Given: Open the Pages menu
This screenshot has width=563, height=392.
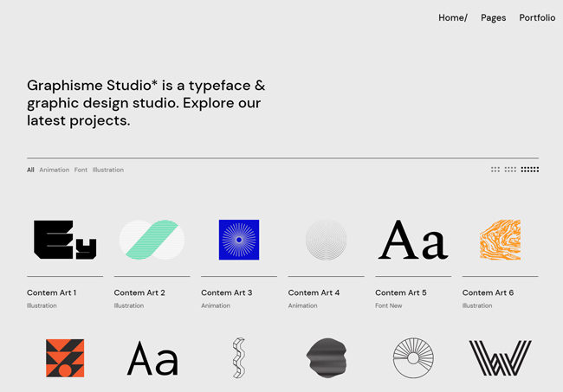Looking at the screenshot, I should coord(493,17).
